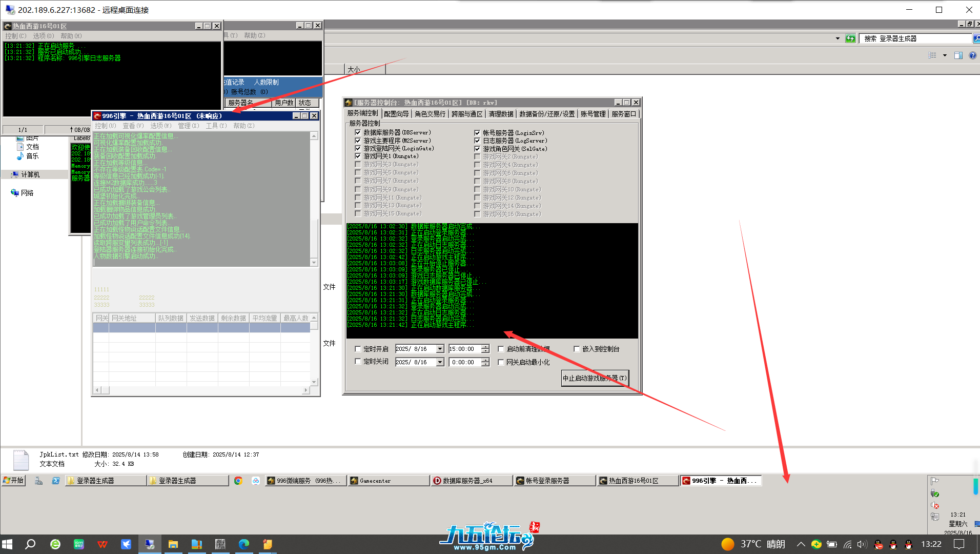The image size is (980, 554).
Task: Click the explorer search box 登录器生成器
Action: [x=915, y=38]
